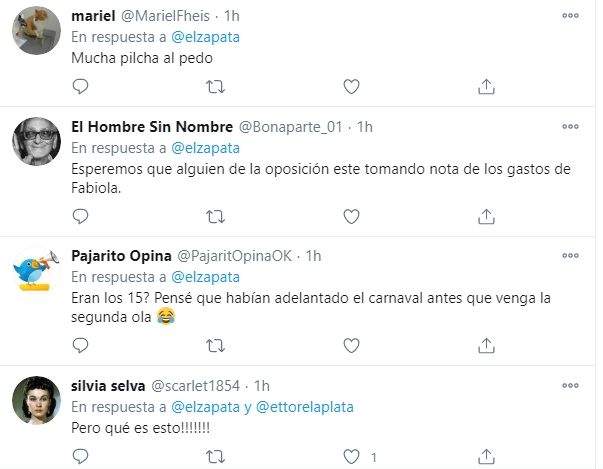Like silvia selva's tweet with 1 like
This screenshot has width=603, height=469.
[x=351, y=456]
